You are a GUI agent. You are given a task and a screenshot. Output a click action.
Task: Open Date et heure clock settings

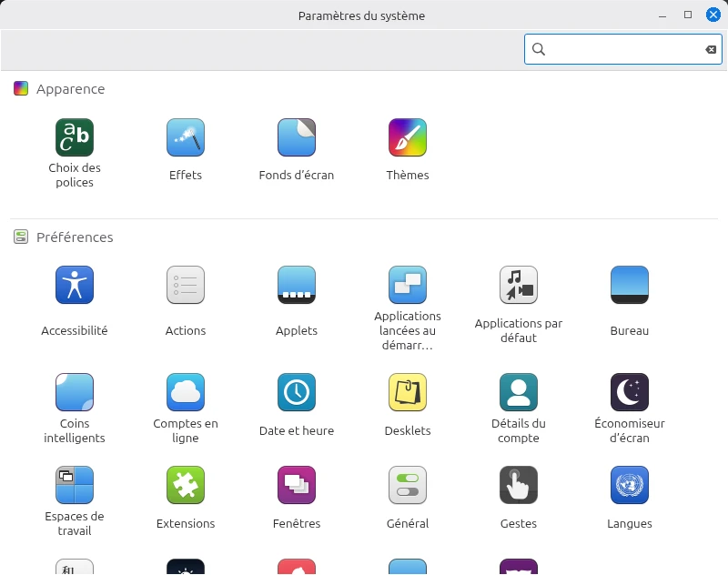tap(297, 392)
